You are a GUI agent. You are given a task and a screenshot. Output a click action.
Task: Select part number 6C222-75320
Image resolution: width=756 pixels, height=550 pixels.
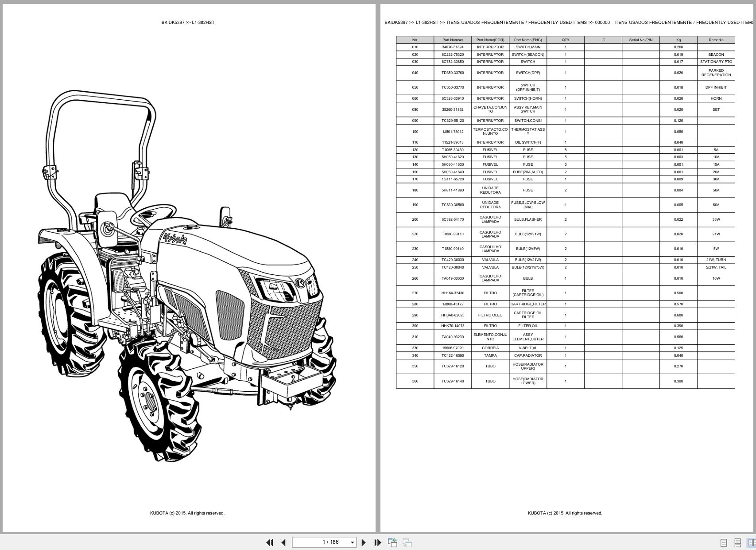(453, 55)
